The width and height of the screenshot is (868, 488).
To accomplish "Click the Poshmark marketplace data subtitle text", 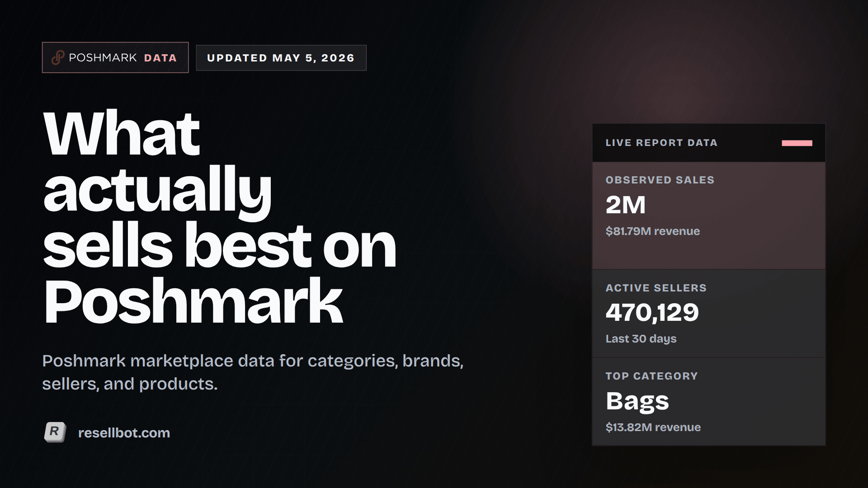I will (x=253, y=372).
